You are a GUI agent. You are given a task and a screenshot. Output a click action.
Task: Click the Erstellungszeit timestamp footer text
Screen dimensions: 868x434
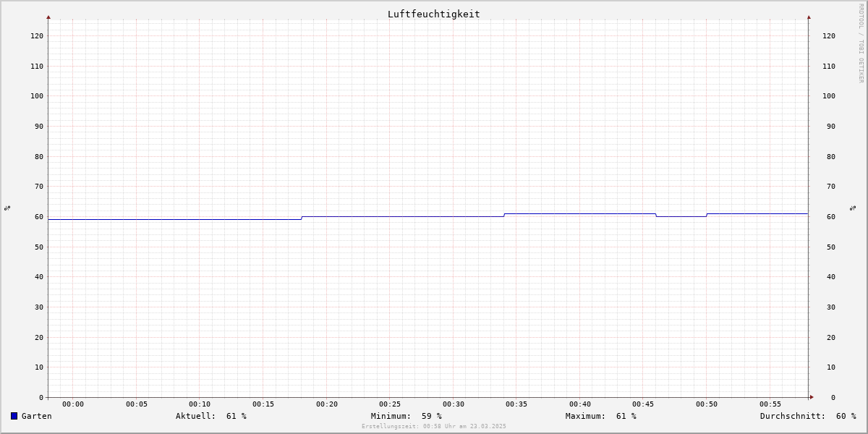point(434,426)
